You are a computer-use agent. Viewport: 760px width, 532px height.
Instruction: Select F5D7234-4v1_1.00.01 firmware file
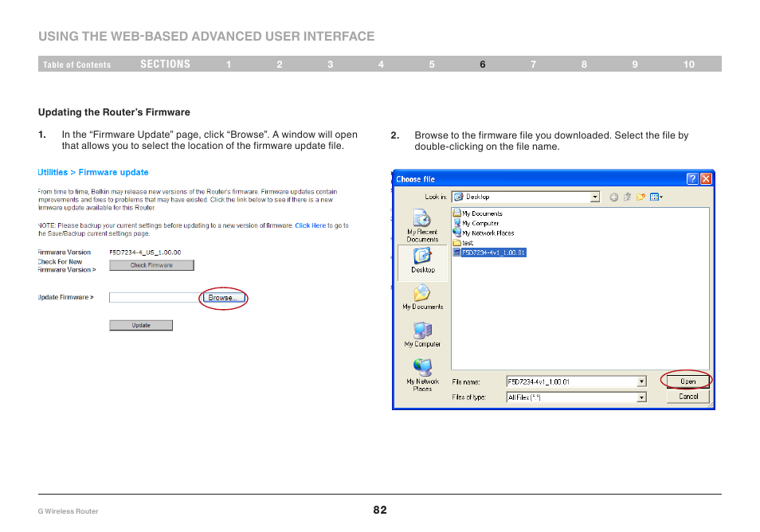point(489,252)
